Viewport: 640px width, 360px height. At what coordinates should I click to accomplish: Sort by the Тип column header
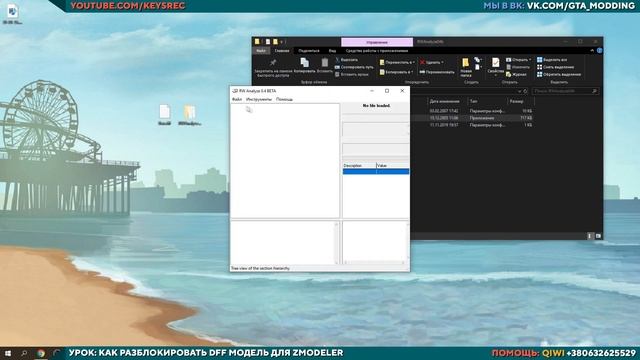point(473,101)
